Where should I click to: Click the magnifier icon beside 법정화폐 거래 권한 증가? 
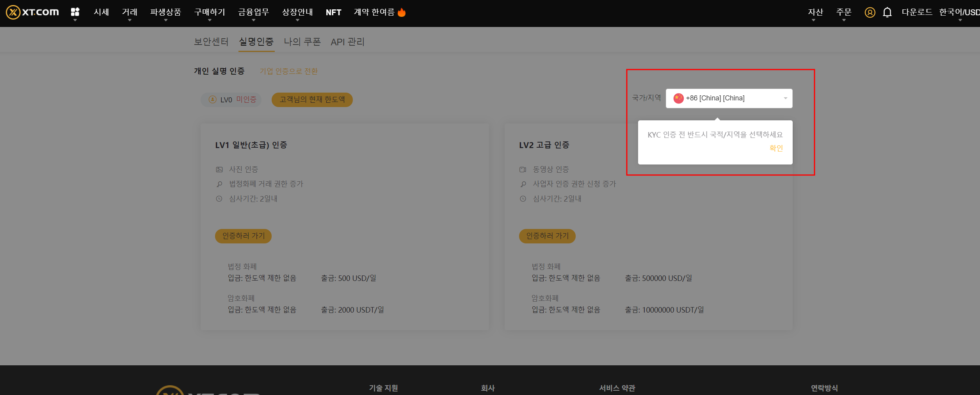[220, 184]
